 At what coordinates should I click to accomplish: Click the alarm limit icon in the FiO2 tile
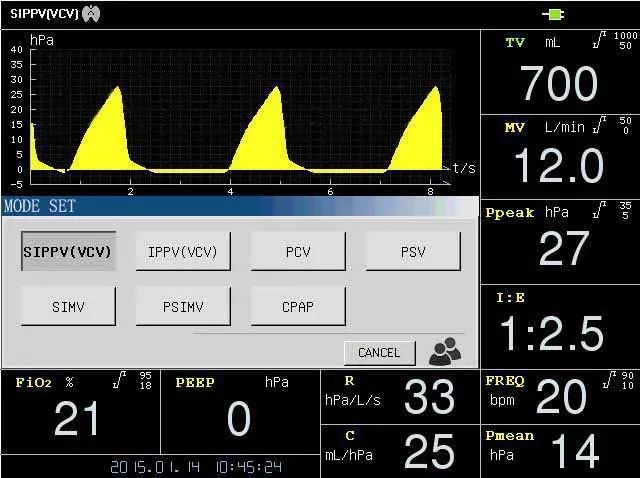pyautogui.click(x=119, y=380)
